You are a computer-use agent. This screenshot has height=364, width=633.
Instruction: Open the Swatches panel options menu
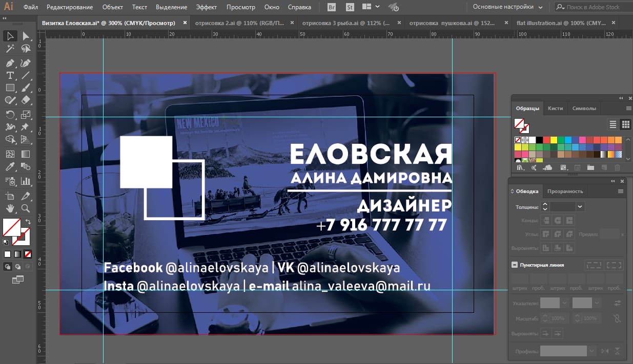(x=628, y=109)
